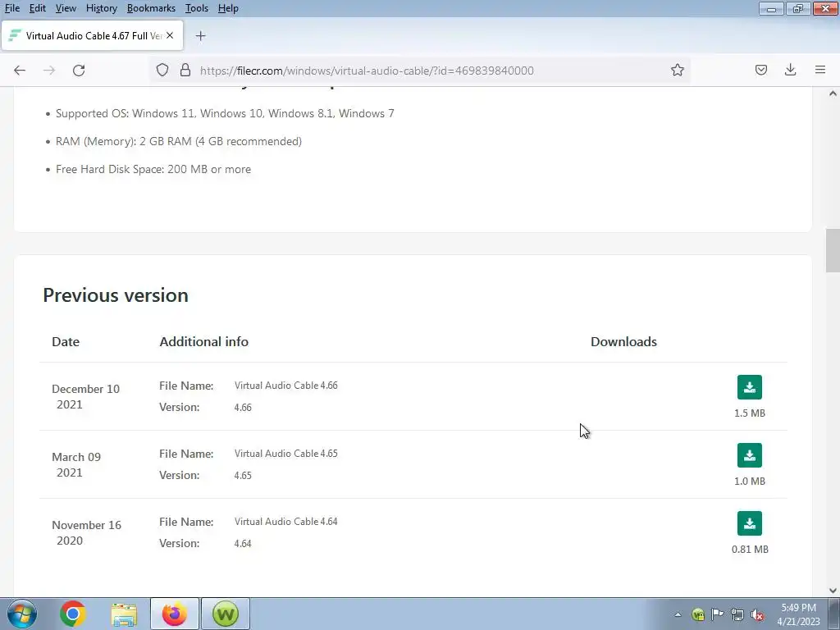Click version value '4.66'
The image size is (840, 630).
pyautogui.click(x=243, y=407)
